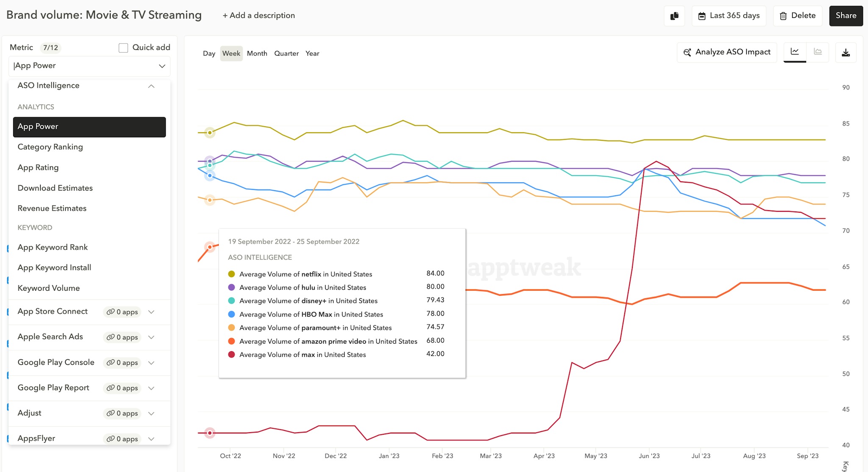The image size is (868, 472).
Task: Click Add a description link
Action: (x=259, y=15)
